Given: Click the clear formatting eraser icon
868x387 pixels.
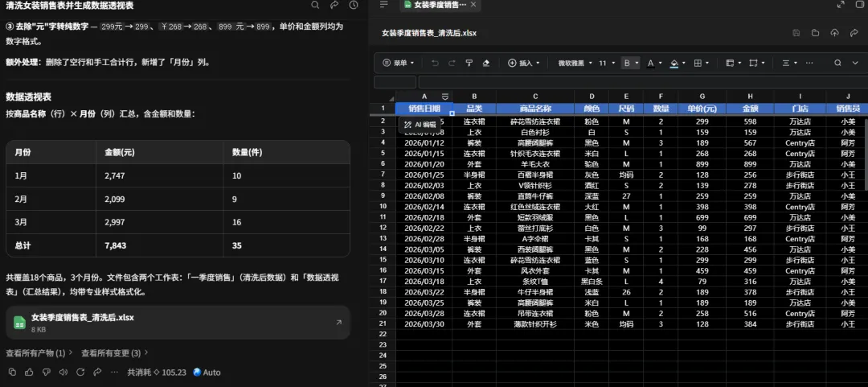Looking at the screenshot, I should pos(486,64).
